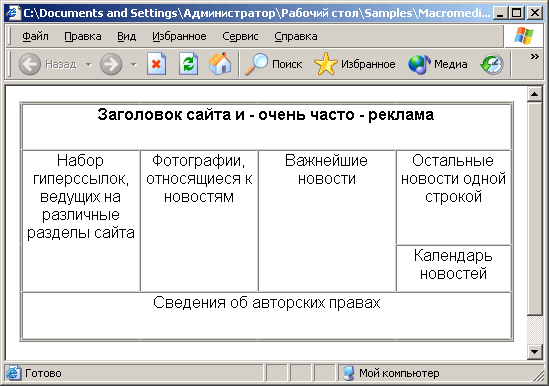The height and width of the screenshot is (386, 549).
Task: Click the Forward green arrow icon
Action: pos(111,64)
